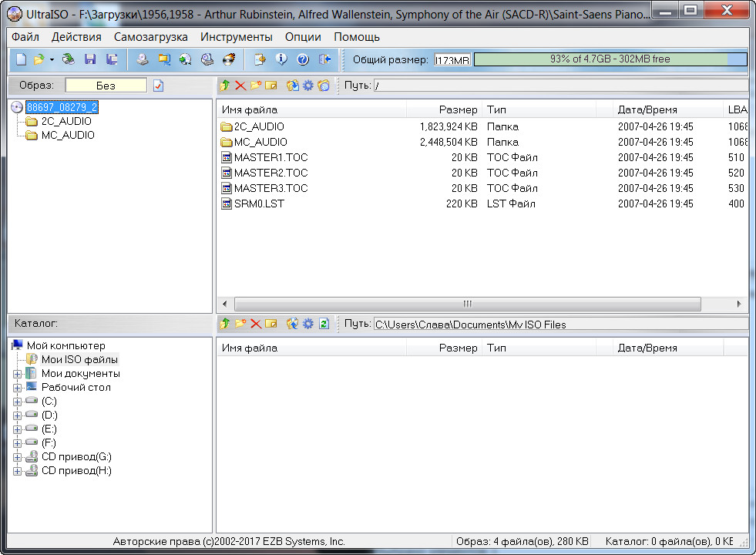This screenshot has height=555, width=756.
Task: Click the blue question mark Help icon
Action: click(303, 59)
